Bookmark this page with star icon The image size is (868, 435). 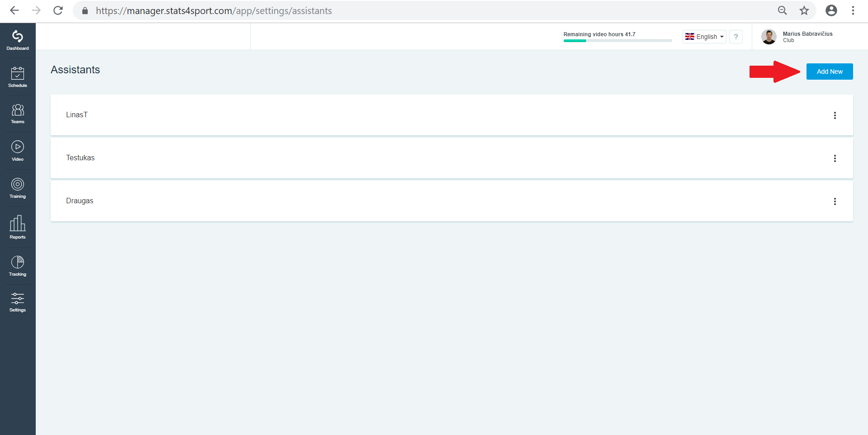point(804,10)
